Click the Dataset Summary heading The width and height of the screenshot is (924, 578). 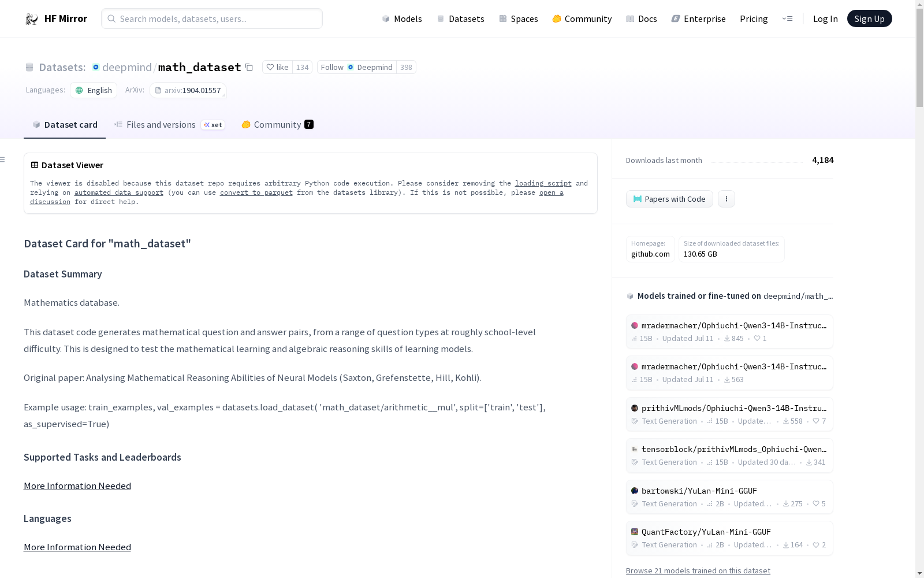[63, 274]
